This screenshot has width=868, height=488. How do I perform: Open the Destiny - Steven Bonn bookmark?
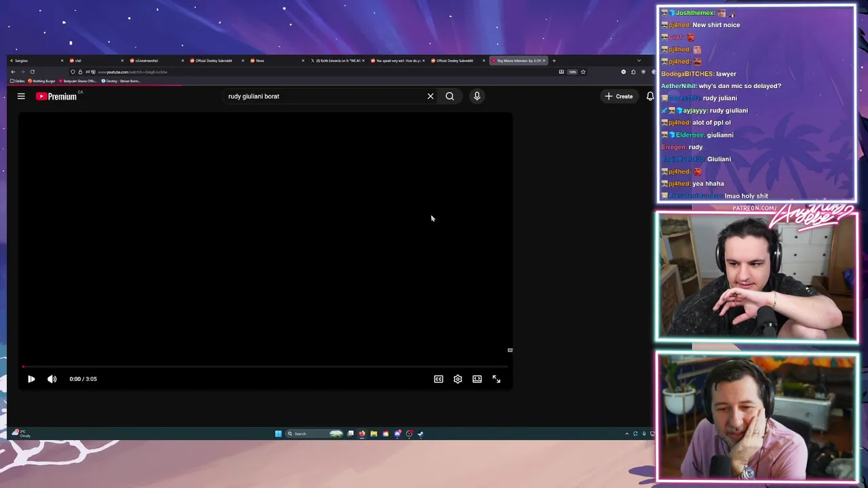[121, 81]
